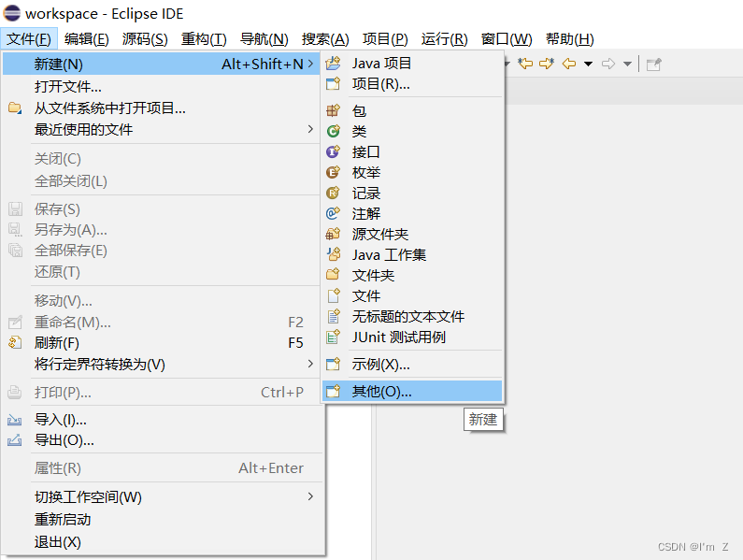Click previous edit location toolbar arrow

[x=525, y=64]
